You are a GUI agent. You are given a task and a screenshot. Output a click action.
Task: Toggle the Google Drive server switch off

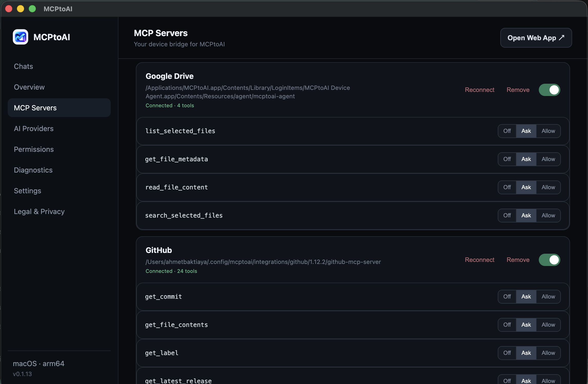coord(549,90)
